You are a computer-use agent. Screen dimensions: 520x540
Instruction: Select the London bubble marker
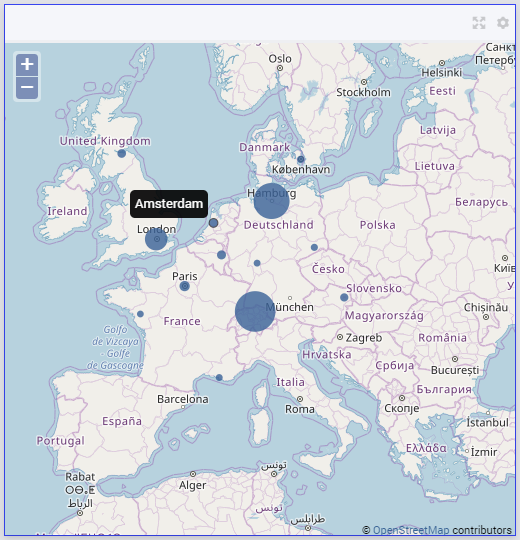(156, 239)
